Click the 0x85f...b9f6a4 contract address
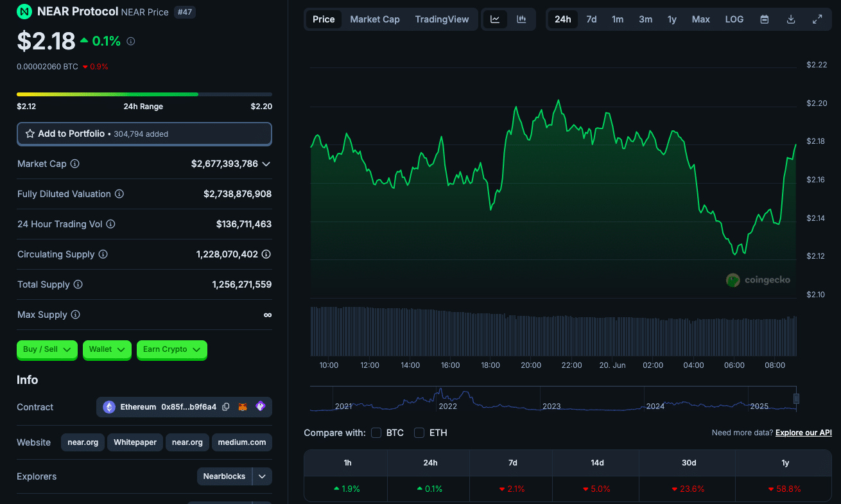841x504 pixels. tap(189, 407)
